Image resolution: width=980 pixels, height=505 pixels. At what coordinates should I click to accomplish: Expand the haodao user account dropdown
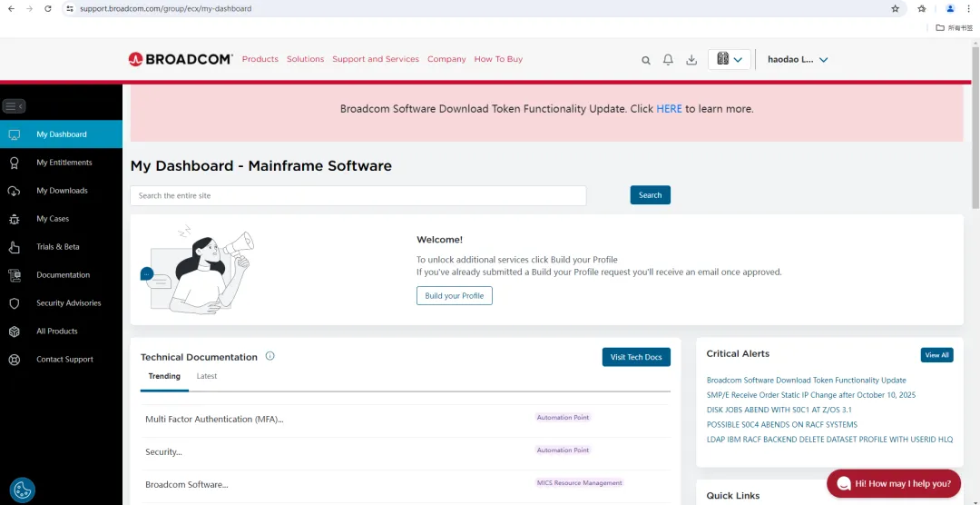(x=798, y=60)
